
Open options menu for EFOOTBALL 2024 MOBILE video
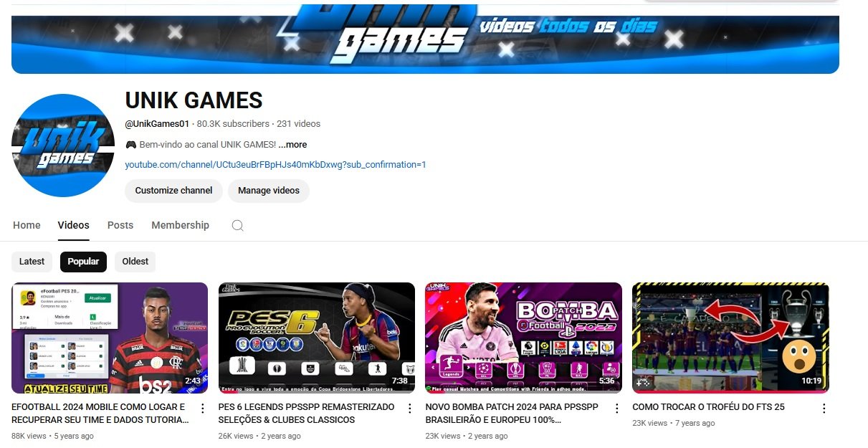tap(203, 408)
